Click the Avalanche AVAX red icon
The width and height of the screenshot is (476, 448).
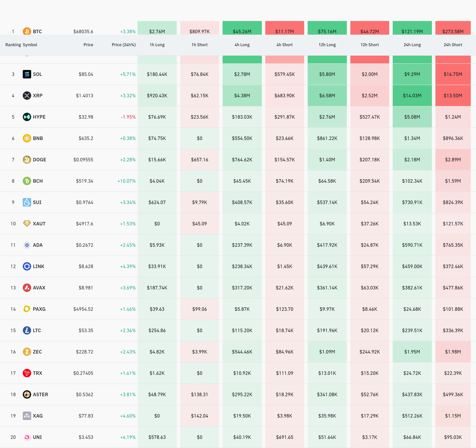click(27, 288)
